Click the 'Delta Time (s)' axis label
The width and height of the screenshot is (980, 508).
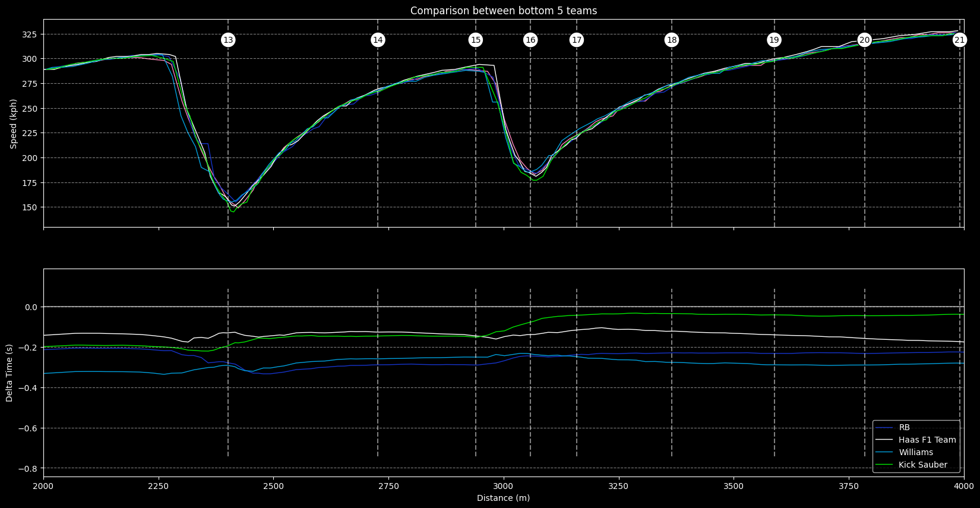coord(10,373)
